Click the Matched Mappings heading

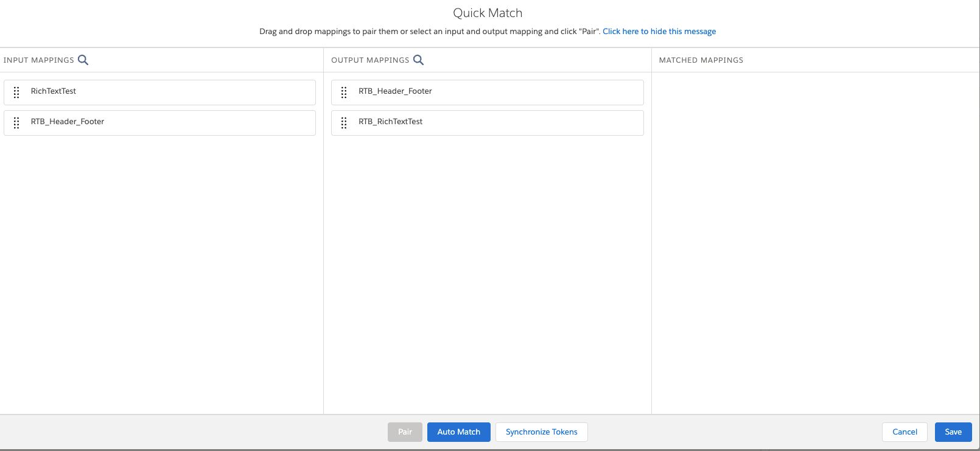click(701, 60)
